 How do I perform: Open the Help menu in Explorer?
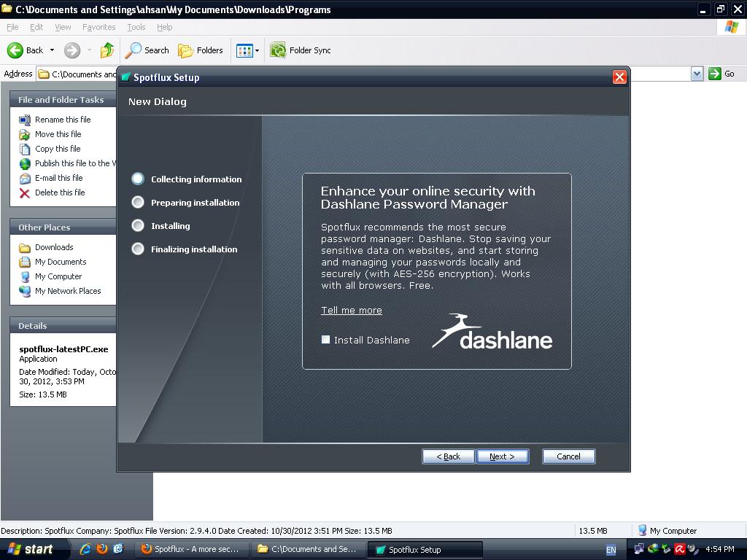(x=164, y=27)
